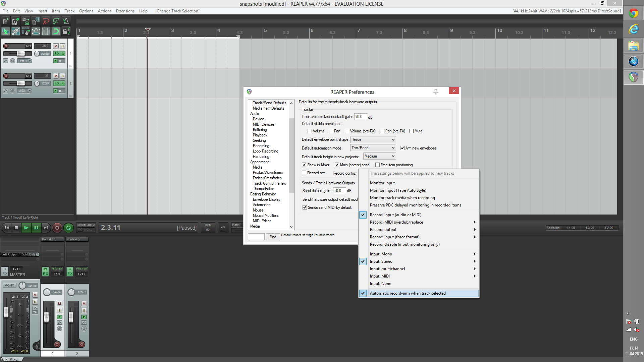
Task: Record-arm track 1 in track panel
Action: pyautogui.click(x=6, y=46)
